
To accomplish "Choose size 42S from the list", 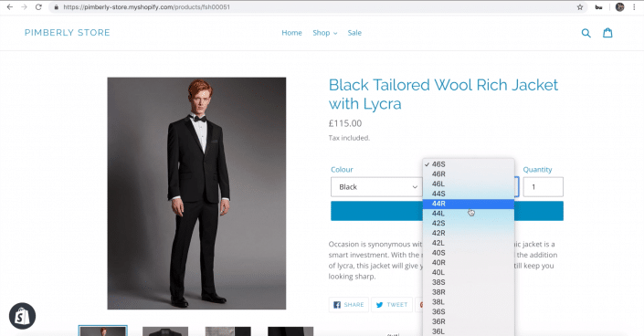I will [x=469, y=224].
